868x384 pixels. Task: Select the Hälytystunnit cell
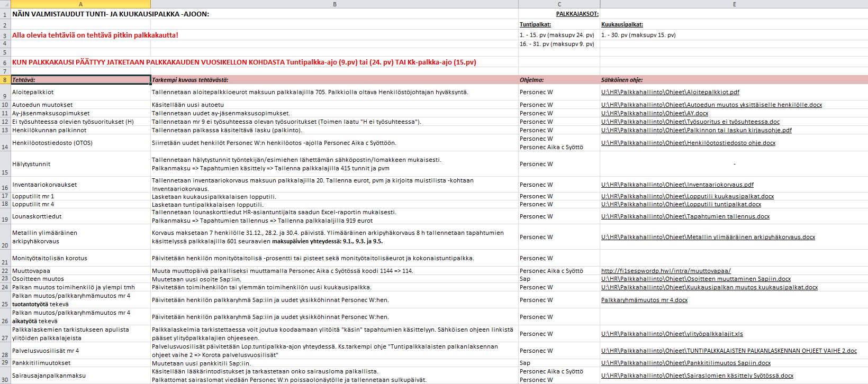pyautogui.click(x=80, y=164)
